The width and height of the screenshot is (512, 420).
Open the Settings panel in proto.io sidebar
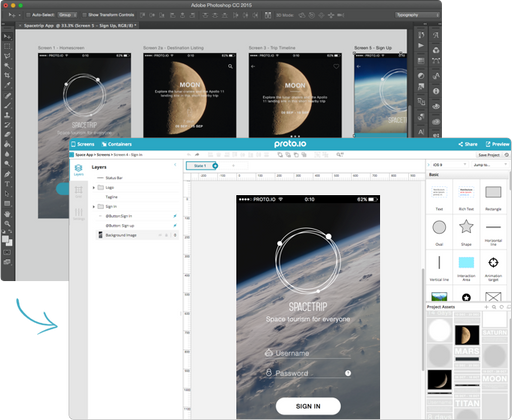(79, 214)
